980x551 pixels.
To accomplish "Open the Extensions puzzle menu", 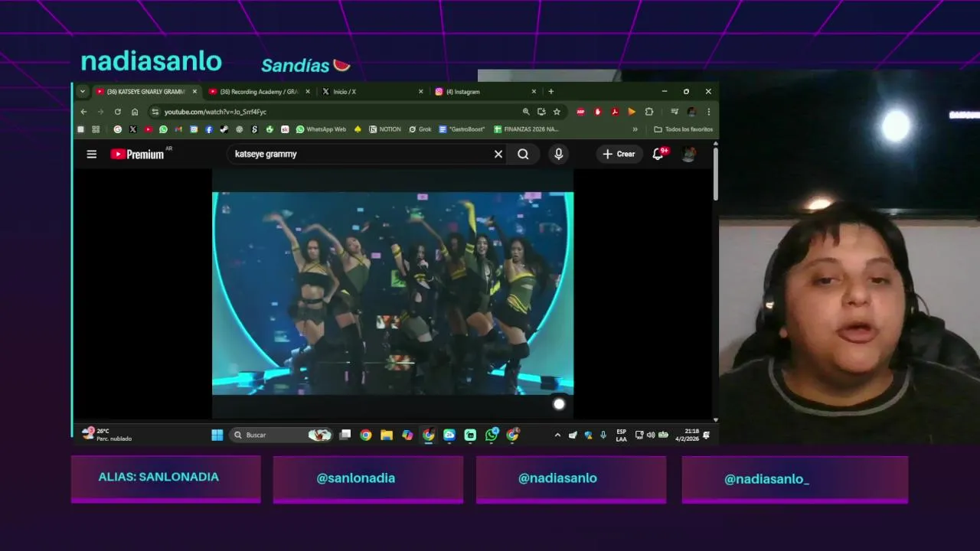I will [x=649, y=112].
